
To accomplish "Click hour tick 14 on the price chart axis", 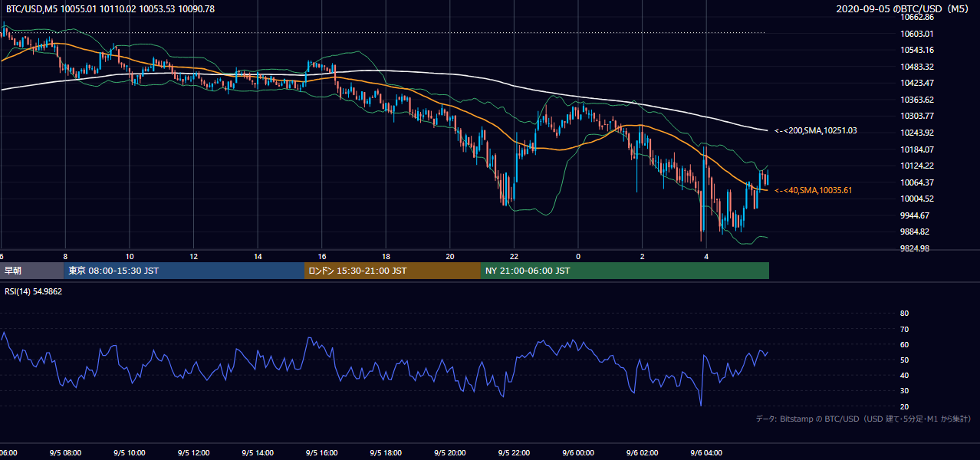I will coord(258,256).
